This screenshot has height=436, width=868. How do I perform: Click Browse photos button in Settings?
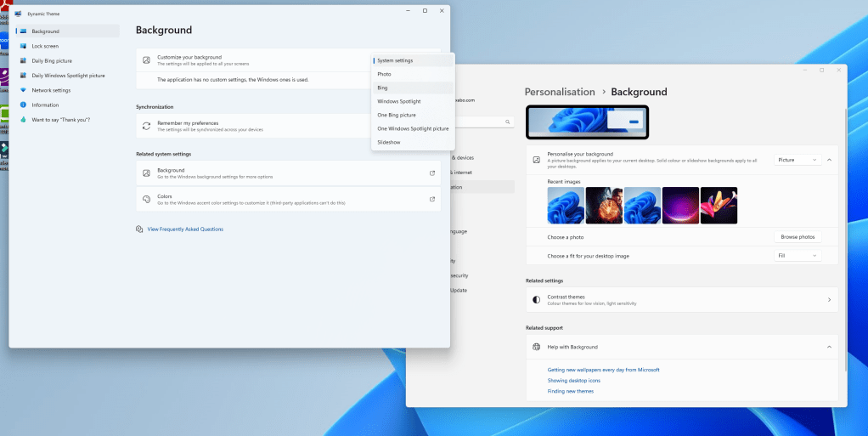pyautogui.click(x=798, y=236)
